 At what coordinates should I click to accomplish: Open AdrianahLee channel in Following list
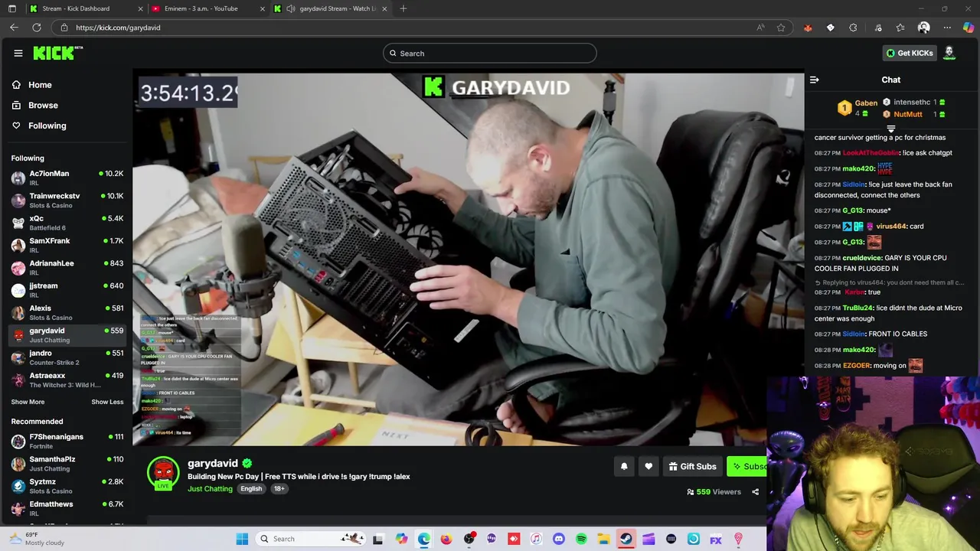pyautogui.click(x=67, y=268)
